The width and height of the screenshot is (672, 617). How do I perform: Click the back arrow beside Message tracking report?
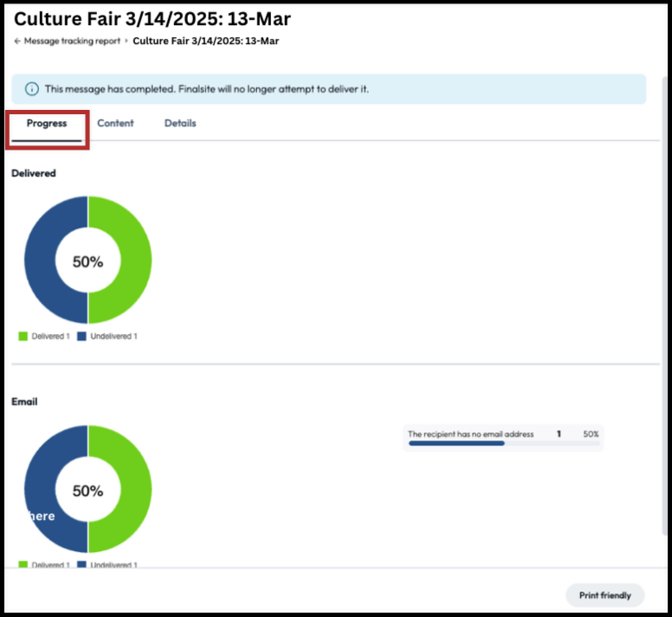tap(17, 41)
